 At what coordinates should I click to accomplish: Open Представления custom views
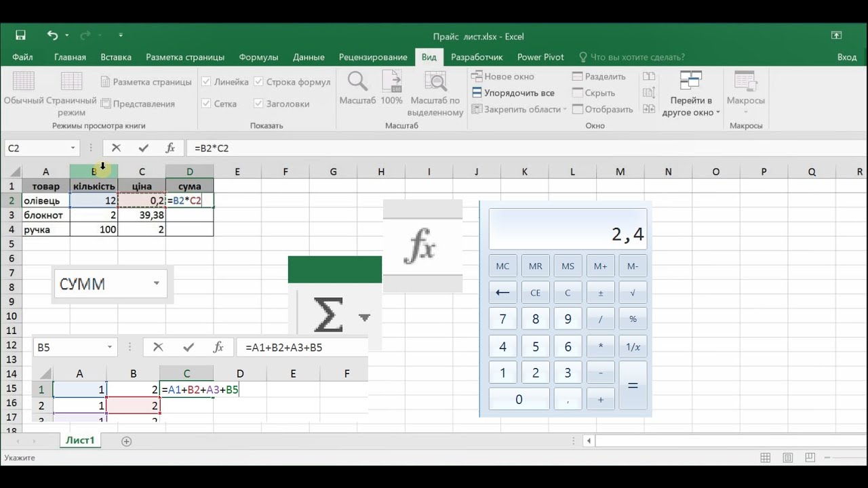coord(138,104)
